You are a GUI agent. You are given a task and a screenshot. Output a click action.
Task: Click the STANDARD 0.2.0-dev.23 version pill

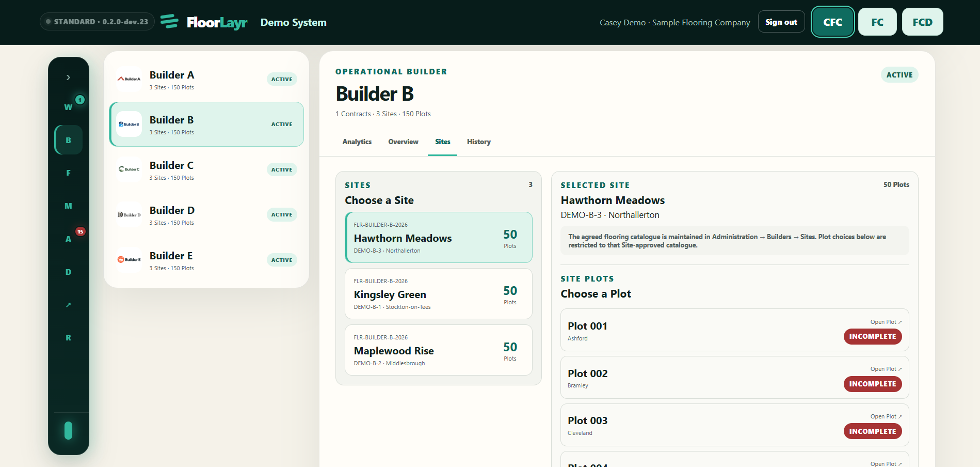[x=97, y=22]
